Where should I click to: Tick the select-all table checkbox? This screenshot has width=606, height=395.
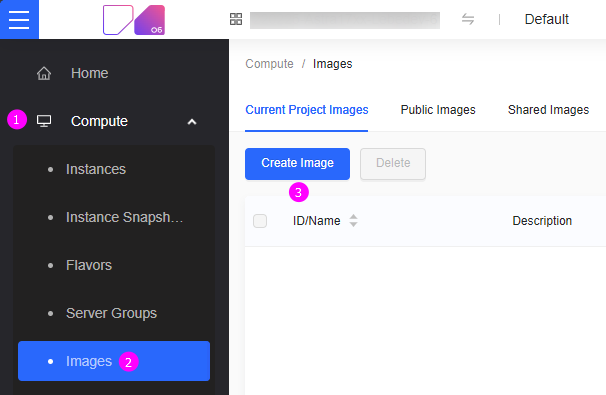tap(260, 221)
